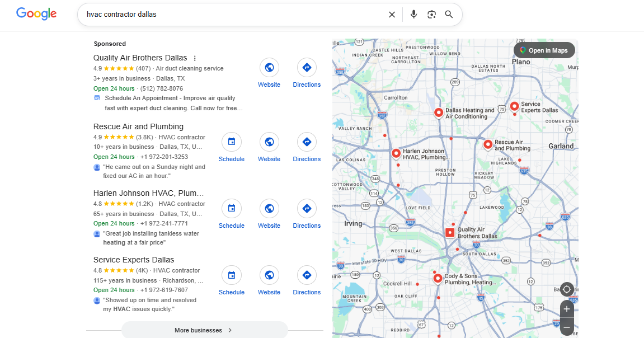Click the Carrollton label on map

(x=396, y=98)
